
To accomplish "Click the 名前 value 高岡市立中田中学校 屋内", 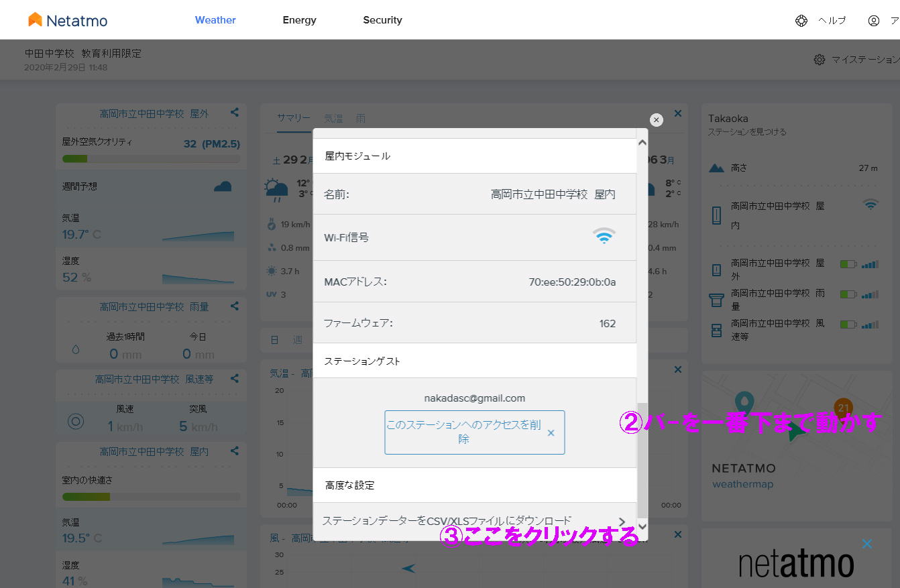I will pyautogui.click(x=553, y=194).
